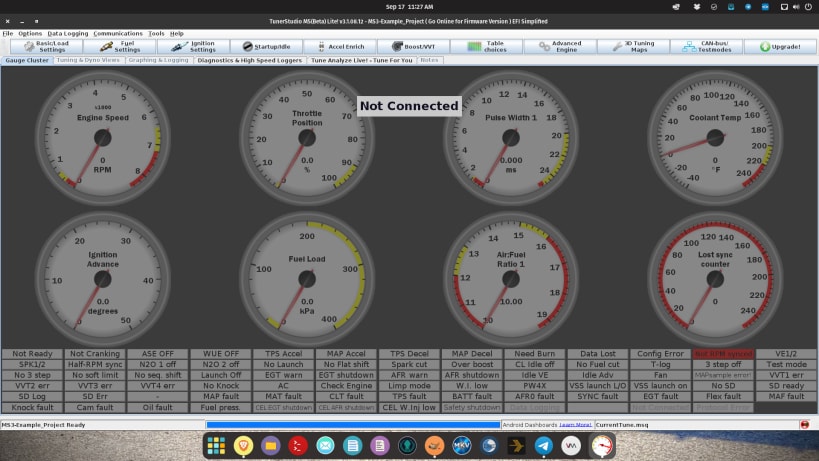Screen dimensions: 819x461
Task: Click the blue progress bar in status bar
Action: (x=353, y=424)
